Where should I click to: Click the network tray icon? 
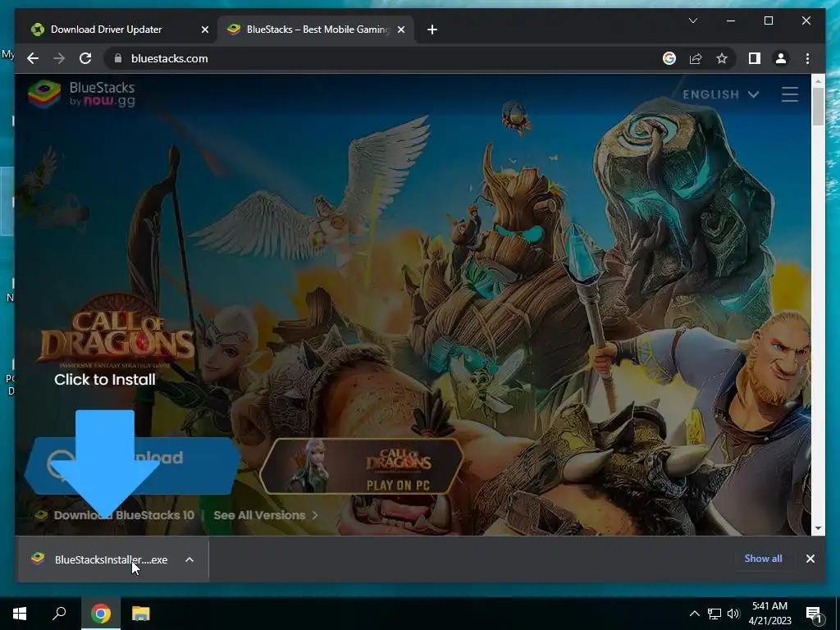click(x=714, y=614)
